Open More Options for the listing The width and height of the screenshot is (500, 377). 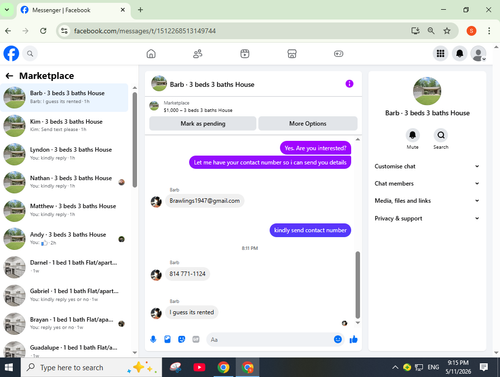(308, 124)
